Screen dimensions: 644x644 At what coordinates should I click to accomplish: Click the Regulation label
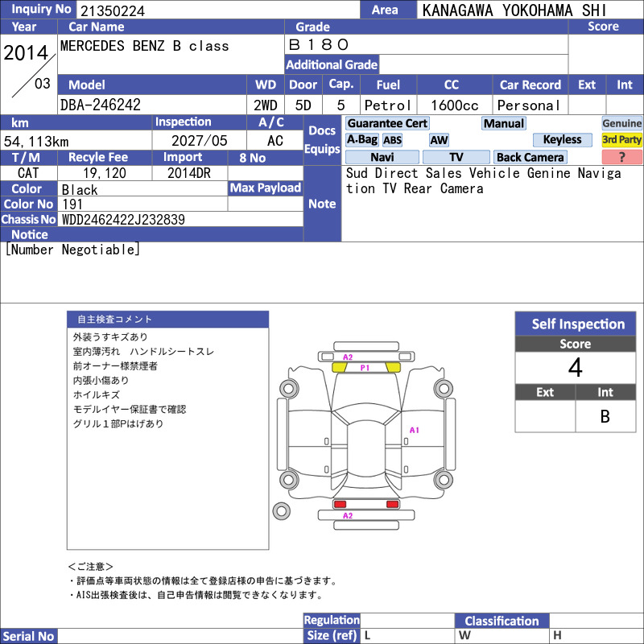(332, 620)
